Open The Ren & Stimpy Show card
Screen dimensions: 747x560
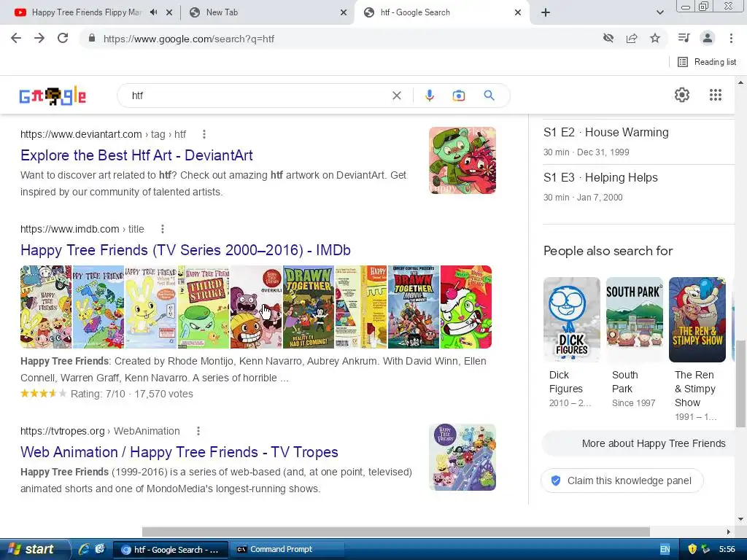pyautogui.click(x=697, y=350)
